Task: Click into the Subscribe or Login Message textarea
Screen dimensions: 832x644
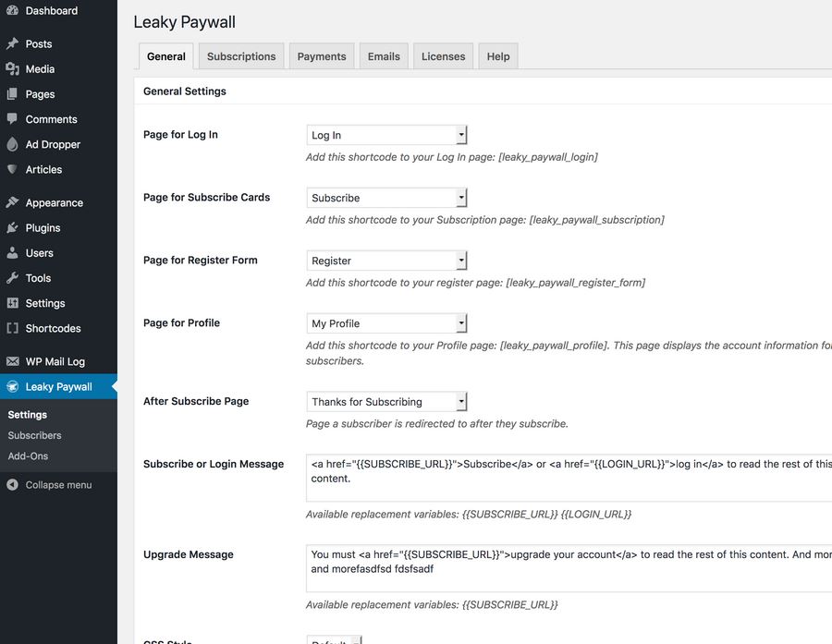Action: click(x=569, y=478)
